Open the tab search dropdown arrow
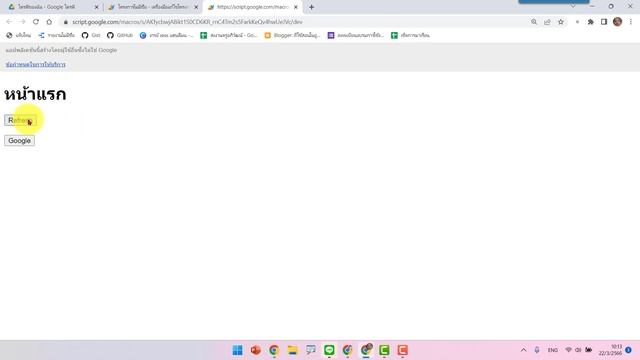This screenshot has height=360, width=640. 573,6
